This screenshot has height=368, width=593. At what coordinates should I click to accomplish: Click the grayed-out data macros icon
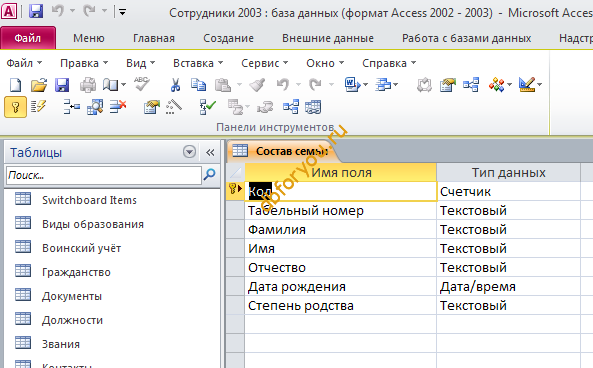pyautogui.click(x=236, y=107)
